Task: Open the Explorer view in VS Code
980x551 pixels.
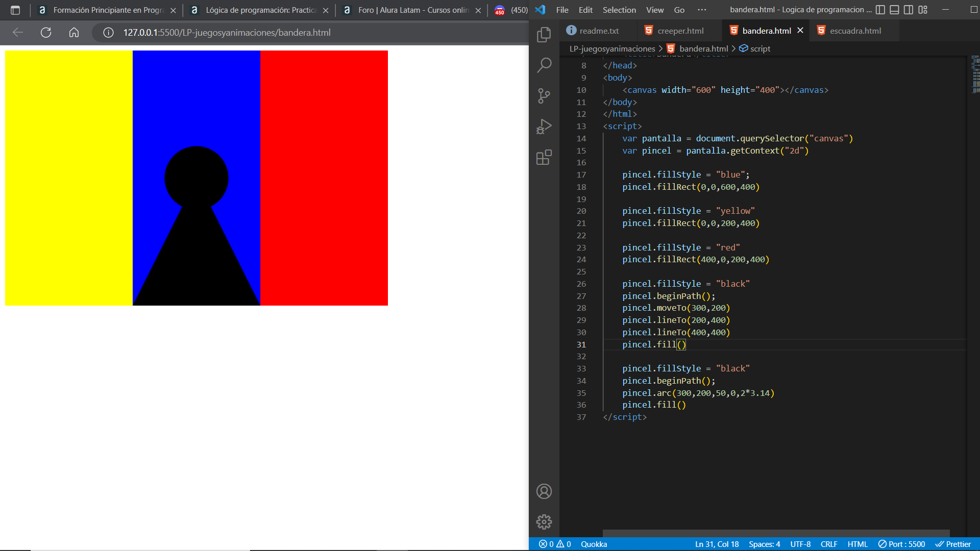Action: pos(544,35)
